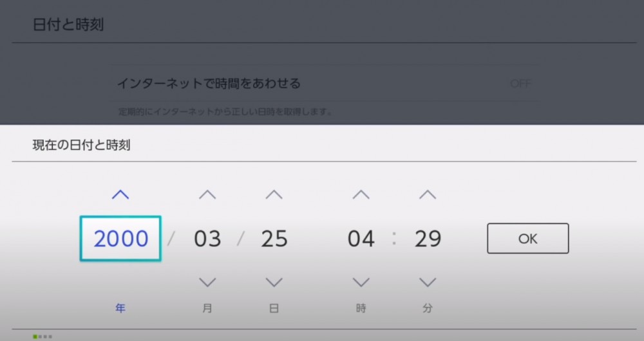
Task: Click the 現在の日付と時刻 heading
Action: point(81,145)
